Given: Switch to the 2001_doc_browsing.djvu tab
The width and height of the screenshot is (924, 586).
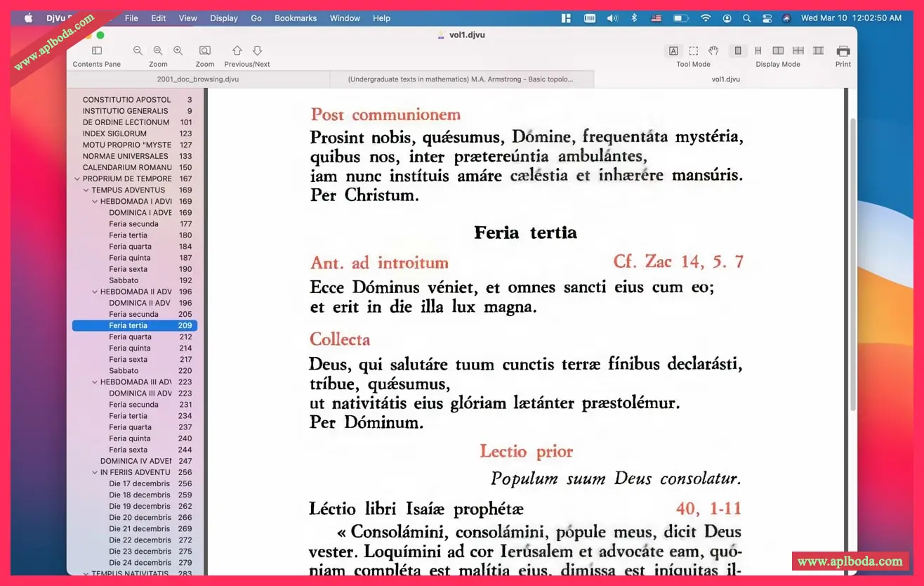Looking at the screenshot, I should click(198, 79).
